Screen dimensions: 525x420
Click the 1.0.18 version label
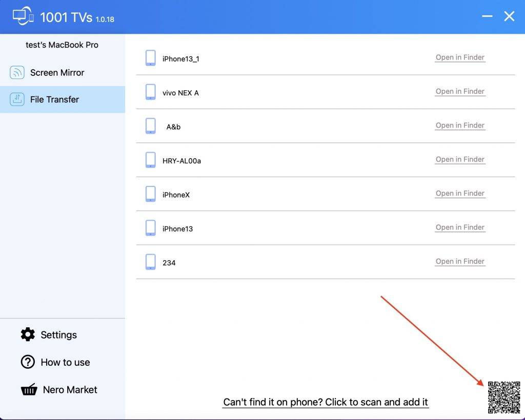pyautogui.click(x=105, y=19)
